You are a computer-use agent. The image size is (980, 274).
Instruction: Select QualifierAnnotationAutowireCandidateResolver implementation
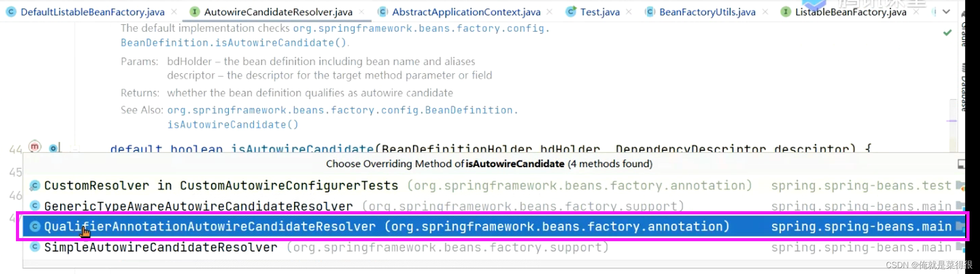point(493,226)
